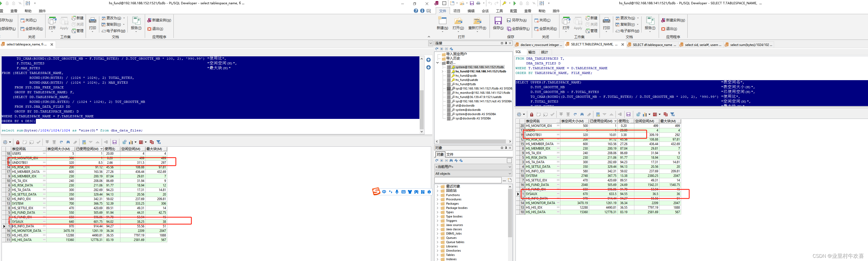Image resolution: width=868 pixels, height=261 pixels.
Task: Click the save (floppy disk) icon above the result grid
Action: pos(115,142)
